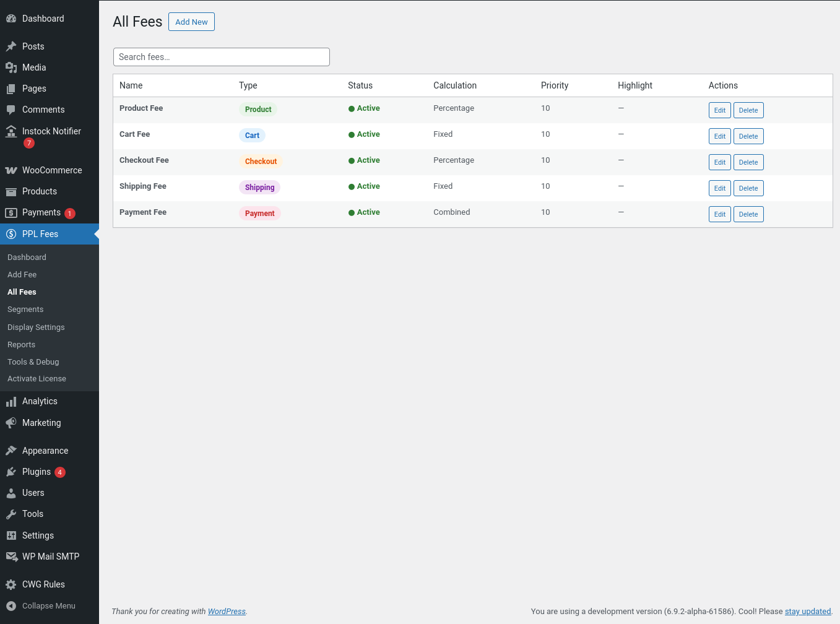840x624 pixels.
Task: Click the Plugins plug icon
Action: point(11,472)
